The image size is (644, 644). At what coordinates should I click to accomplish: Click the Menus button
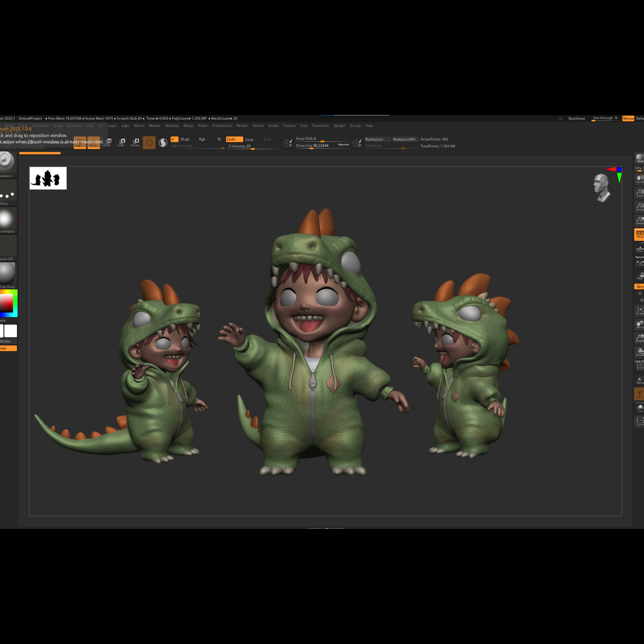click(x=628, y=118)
